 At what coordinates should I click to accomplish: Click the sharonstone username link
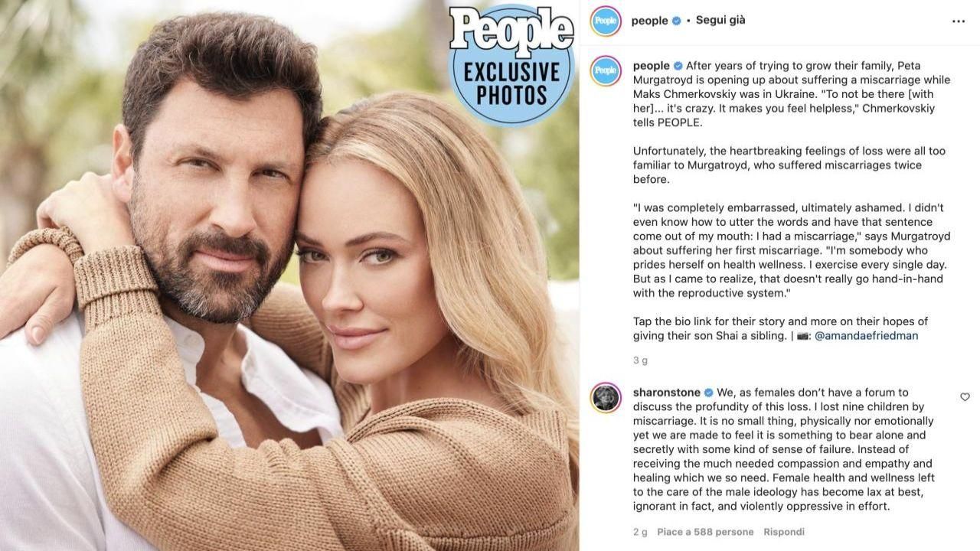point(666,393)
